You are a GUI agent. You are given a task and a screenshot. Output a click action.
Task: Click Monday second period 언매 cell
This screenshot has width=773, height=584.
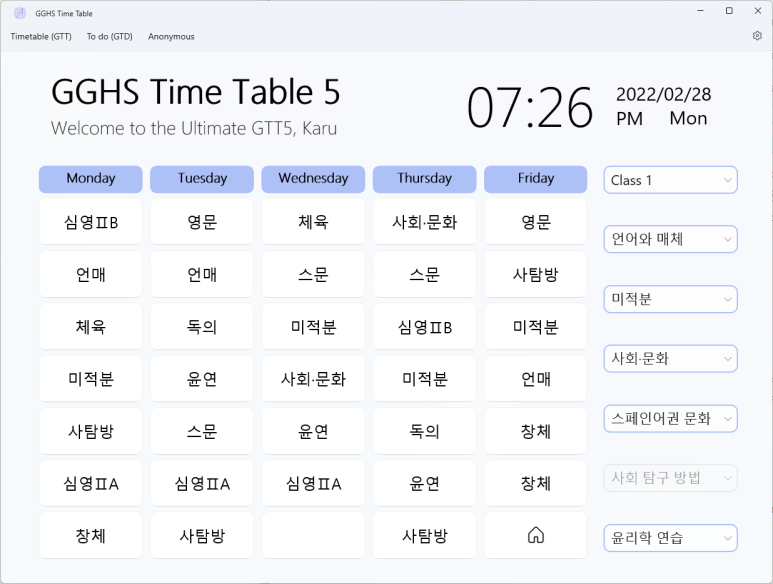pos(91,274)
